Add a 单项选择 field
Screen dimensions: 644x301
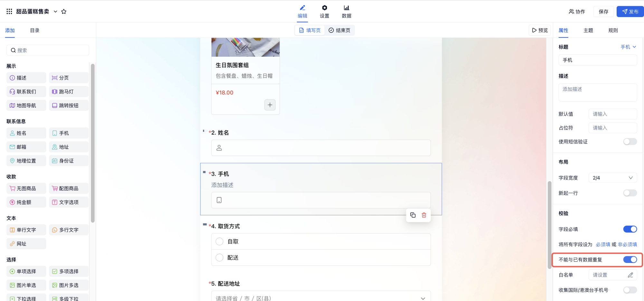click(x=26, y=271)
